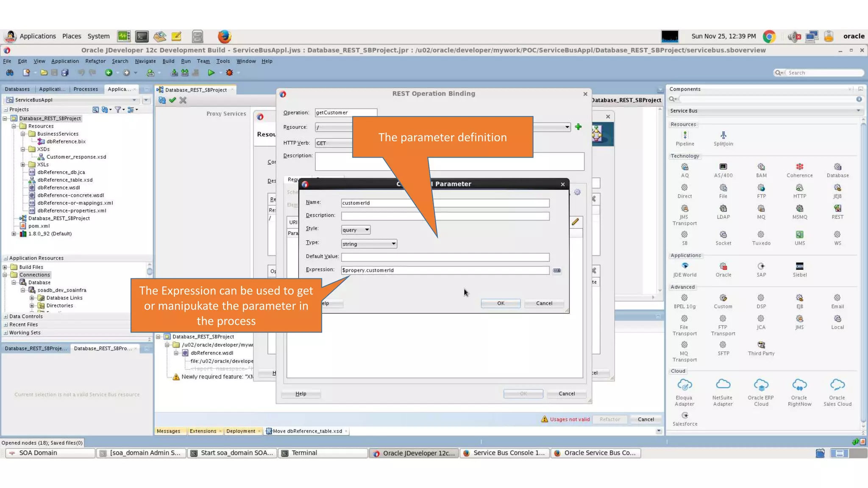Switch to the Databases tab

[x=17, y=89]
